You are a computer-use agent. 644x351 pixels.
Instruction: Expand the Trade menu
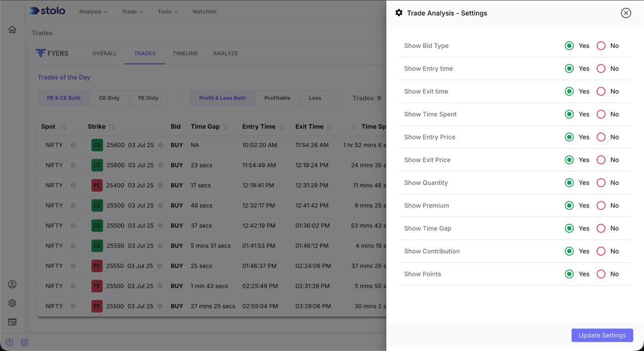tap(132, 12)
